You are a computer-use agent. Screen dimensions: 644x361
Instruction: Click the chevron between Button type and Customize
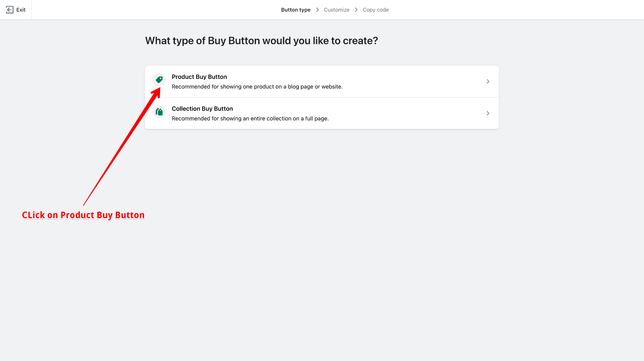point(318,9)
